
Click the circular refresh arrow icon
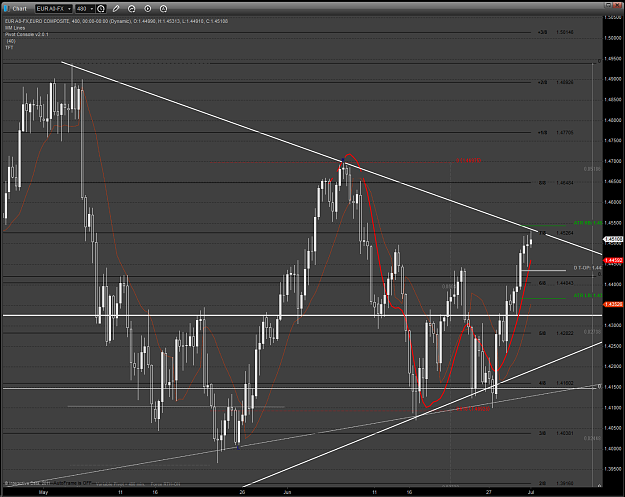[x=132, y=9]
